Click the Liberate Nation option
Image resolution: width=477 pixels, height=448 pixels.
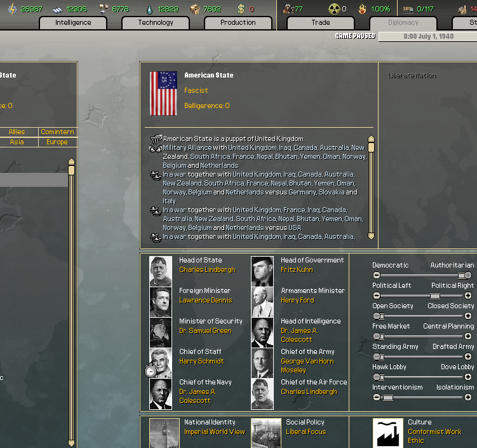click(412, 76)
